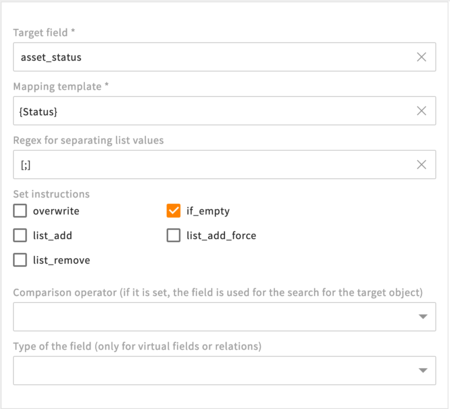Click the list_add label text
Screen dimensions: 450x409
(52, 236)
